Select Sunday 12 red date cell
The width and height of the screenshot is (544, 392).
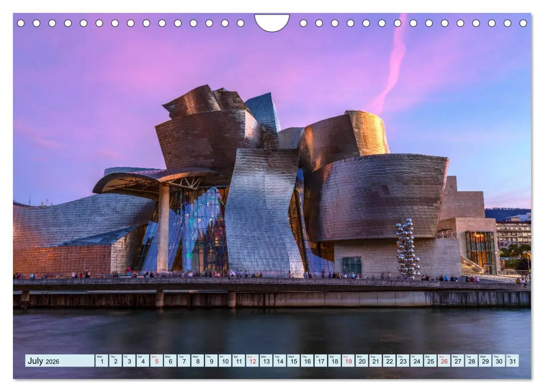click(x=252, y=360)
